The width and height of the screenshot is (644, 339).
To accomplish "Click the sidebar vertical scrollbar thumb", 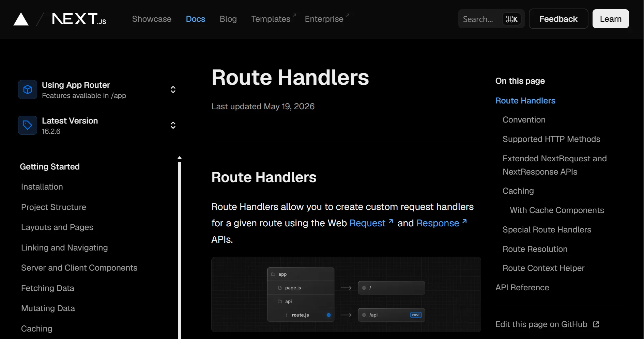I will (x=180, y=251).
